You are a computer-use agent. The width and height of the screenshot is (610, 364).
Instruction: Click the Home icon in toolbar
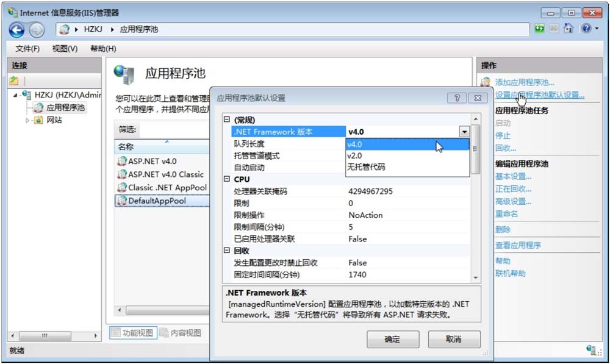tap(569, 29)
